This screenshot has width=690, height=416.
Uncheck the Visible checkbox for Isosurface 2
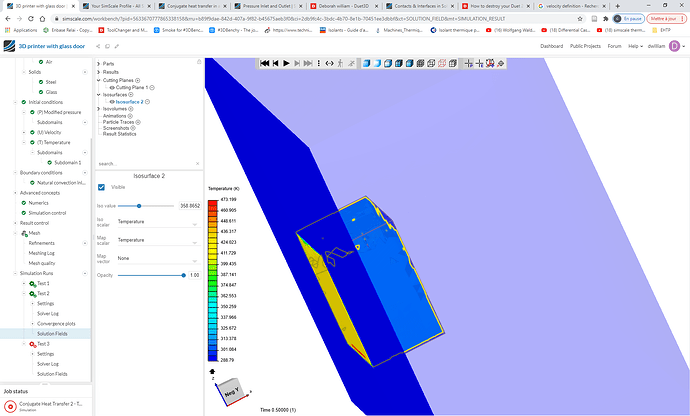tap(101, 187)
